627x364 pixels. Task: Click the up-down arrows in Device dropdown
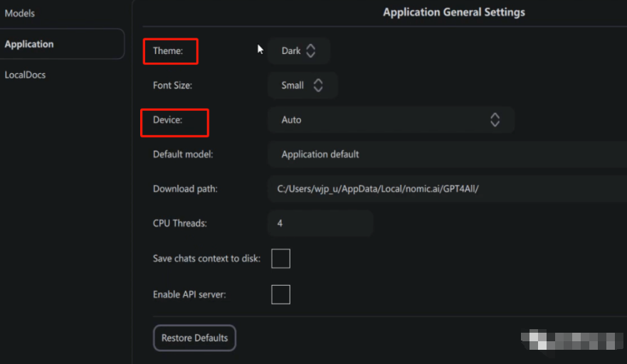(495, 120)
